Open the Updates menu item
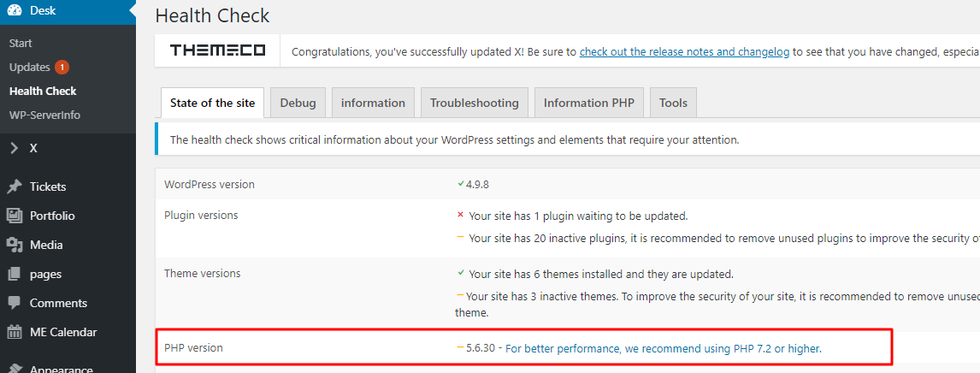 [29, 67]
